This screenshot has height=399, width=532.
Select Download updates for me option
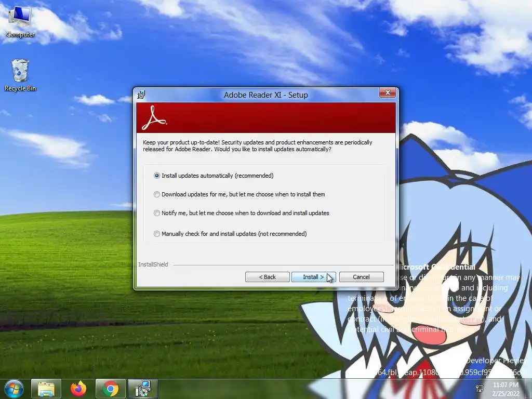[x=240, y=194]
